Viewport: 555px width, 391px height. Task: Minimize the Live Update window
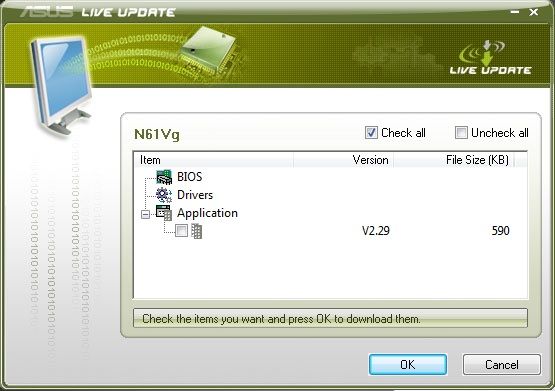click(x=515, y=12)
